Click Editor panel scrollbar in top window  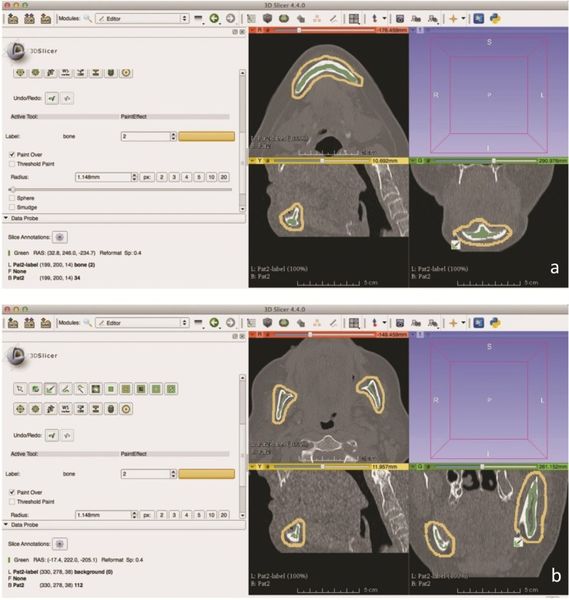pos(242,141)
